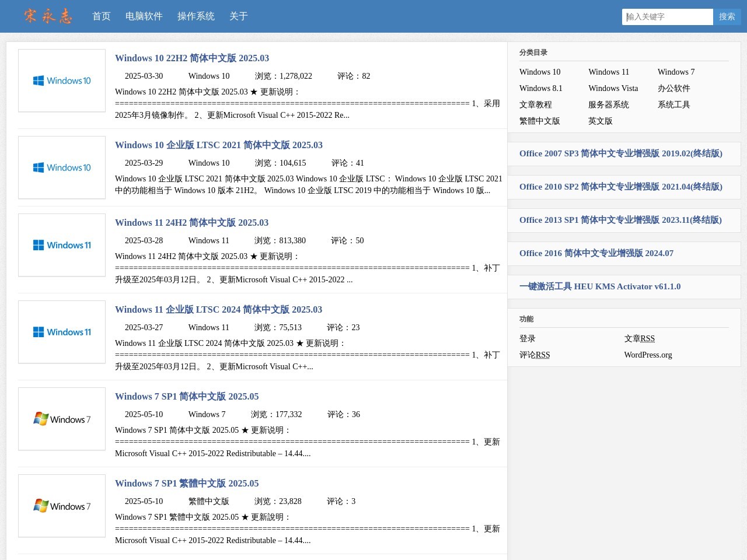This screenshot has width=747, height=560.
Task: Select Windows Vista category
Action: 613,89
